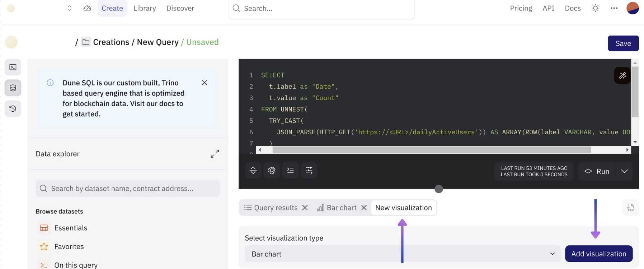Click the dataset search input field
Screen dimensions: 644x269
coord(128,189)
